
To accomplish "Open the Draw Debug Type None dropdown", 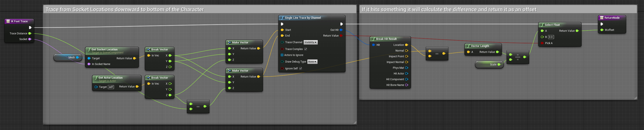I will [312, 61].
